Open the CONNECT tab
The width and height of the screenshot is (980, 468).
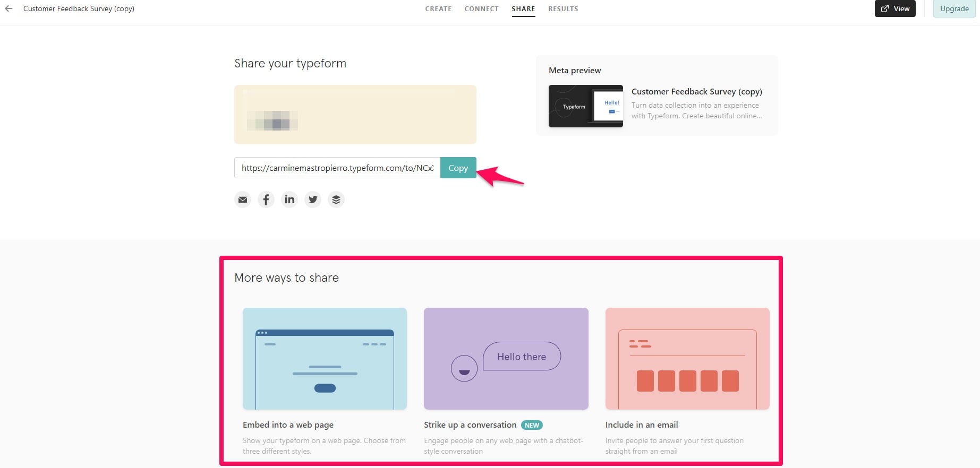pyautogui.click(x=481, y=8)
